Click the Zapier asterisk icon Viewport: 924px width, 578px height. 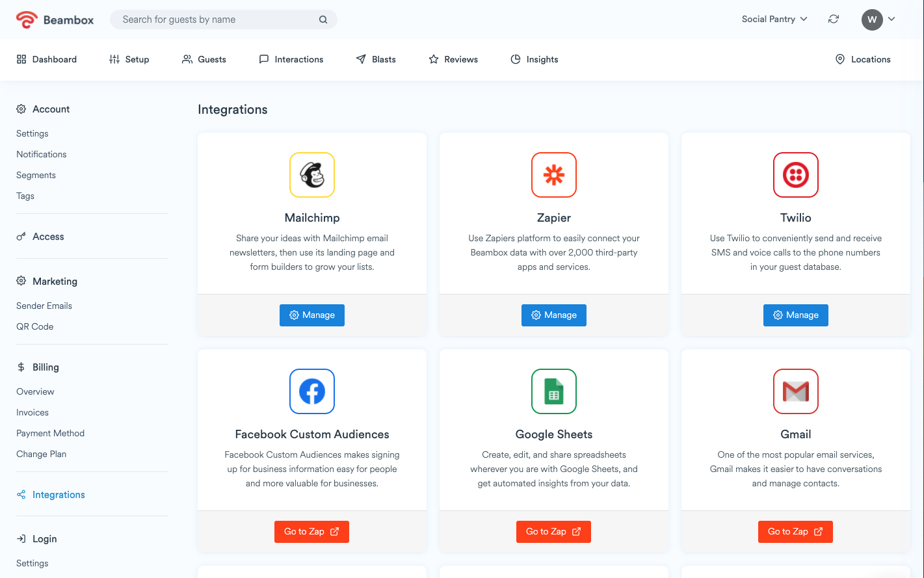click(x=554, y=175)
